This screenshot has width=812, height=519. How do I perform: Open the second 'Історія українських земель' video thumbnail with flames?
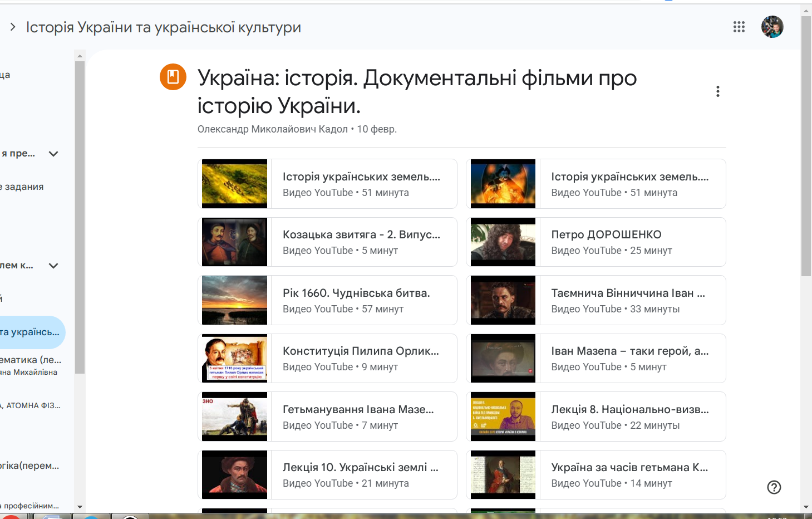tap(503, 184)
